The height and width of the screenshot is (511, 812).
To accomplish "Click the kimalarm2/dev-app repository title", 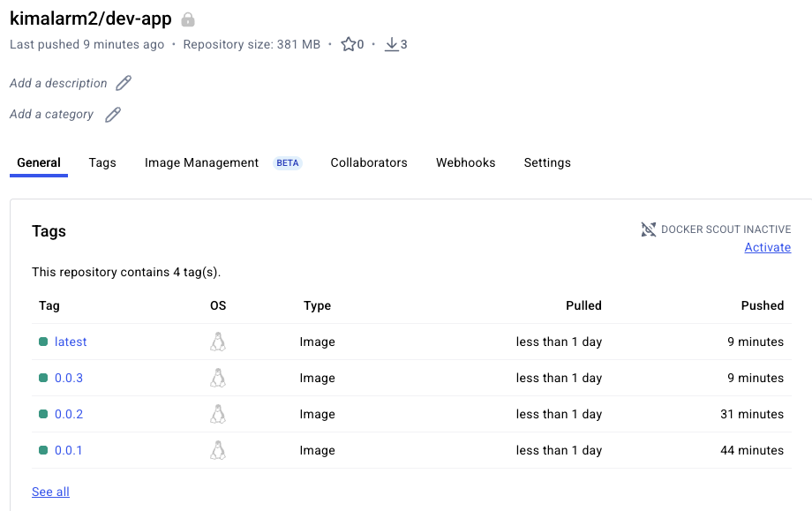I will (x=91, y=19).
